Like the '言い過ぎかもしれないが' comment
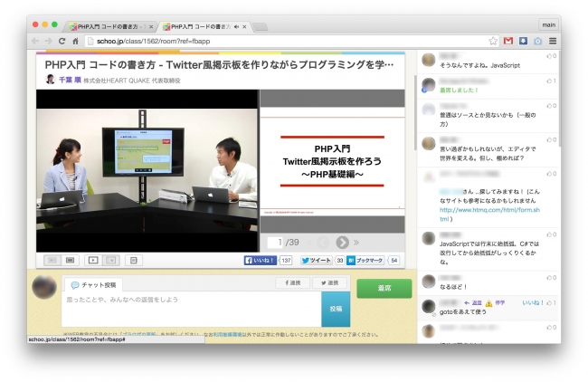The image size is (588, 382). (x=551, y=140)
